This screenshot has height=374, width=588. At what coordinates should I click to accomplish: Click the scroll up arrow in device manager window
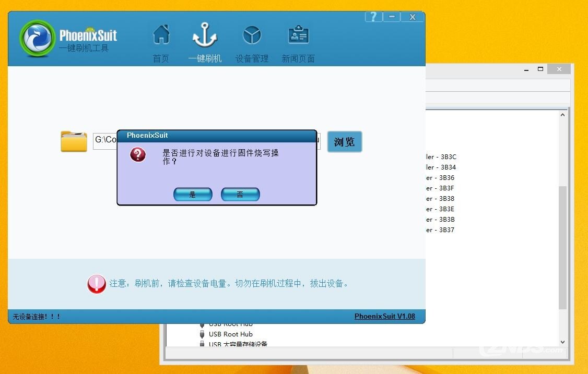pos(562,115)
